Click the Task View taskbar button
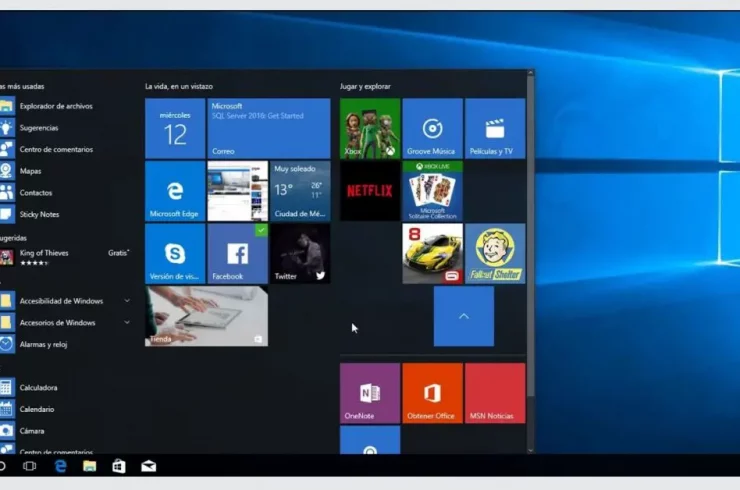740x490 pixels. 30,466
